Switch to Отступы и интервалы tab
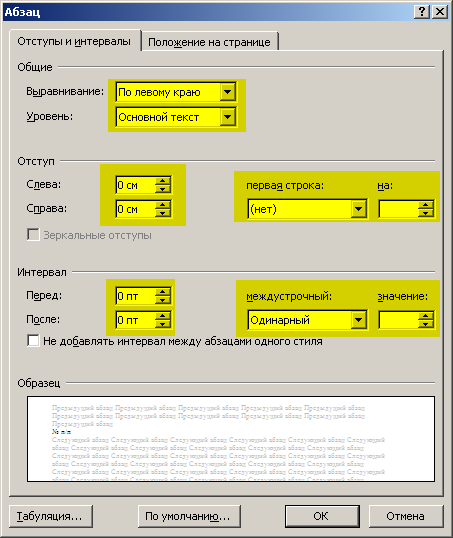 coord(74,42)
